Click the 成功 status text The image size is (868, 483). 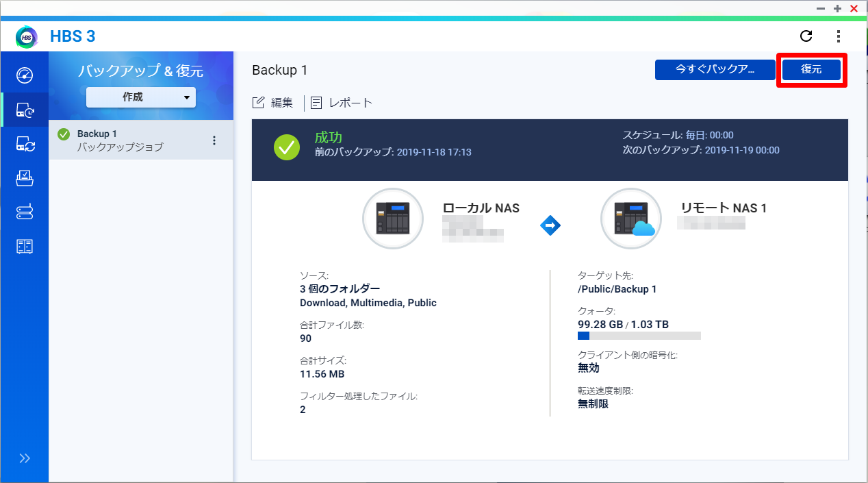[x=329, y=137]
